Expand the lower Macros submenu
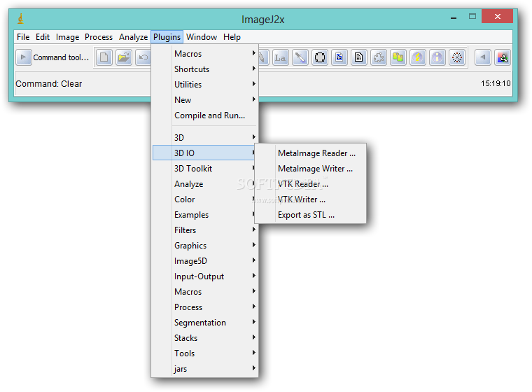This screenshot has width=532, height=392. point(204,291)
